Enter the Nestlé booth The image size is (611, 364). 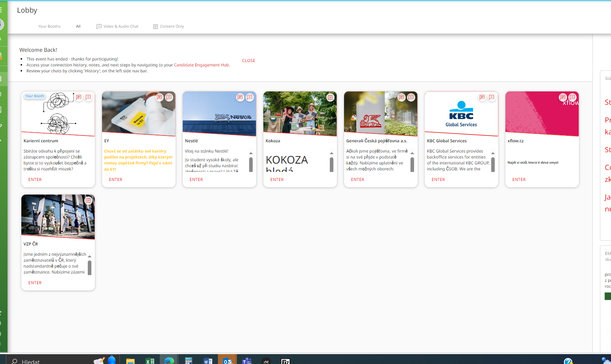[x=196, y=179]
